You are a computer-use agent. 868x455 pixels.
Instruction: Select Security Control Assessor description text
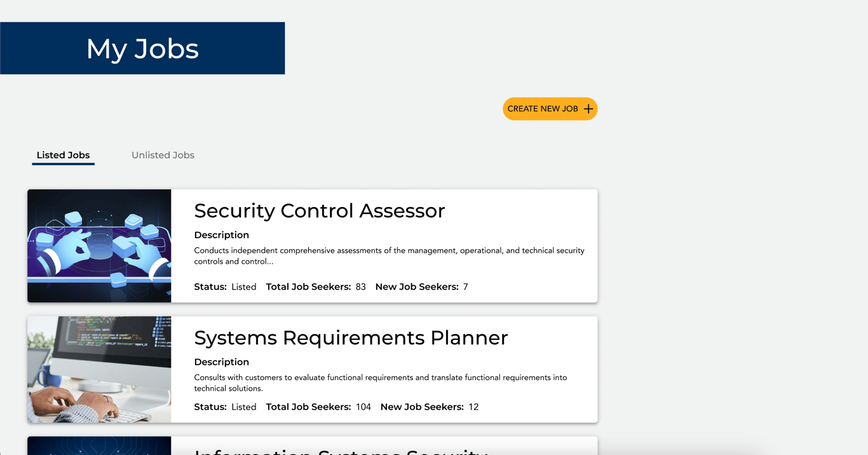point(389,255)
